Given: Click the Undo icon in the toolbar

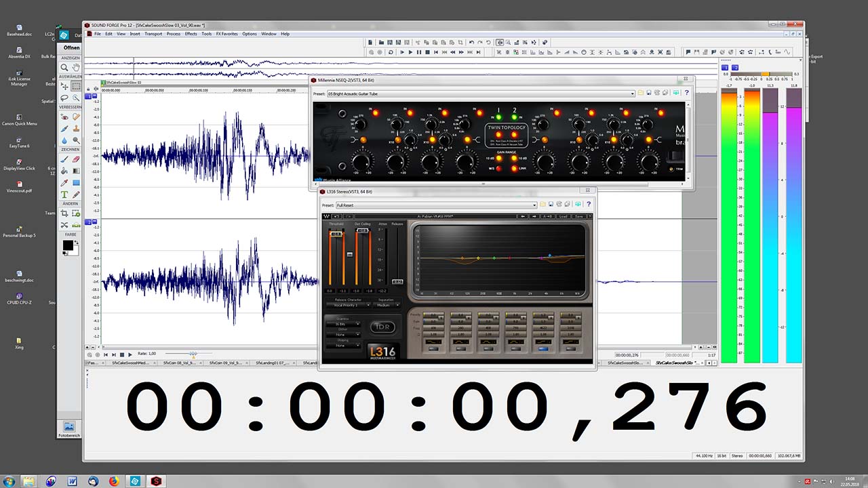Looking at the screenshot, I should click(x=471, y=42).
